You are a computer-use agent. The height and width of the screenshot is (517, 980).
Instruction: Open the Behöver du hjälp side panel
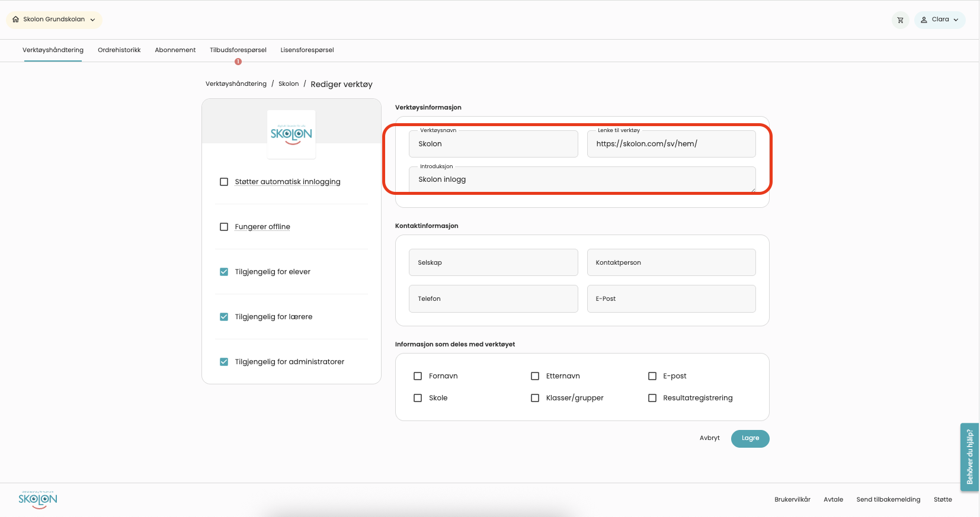(x=969, y=457)
